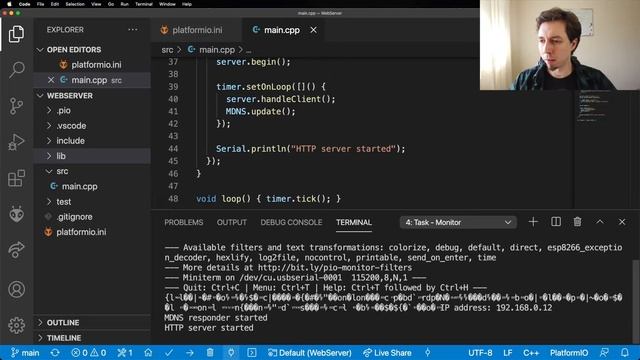Expand the TIMELINE section
The width and height of the screenshot is (640, 360).
[x=92, y=338]
